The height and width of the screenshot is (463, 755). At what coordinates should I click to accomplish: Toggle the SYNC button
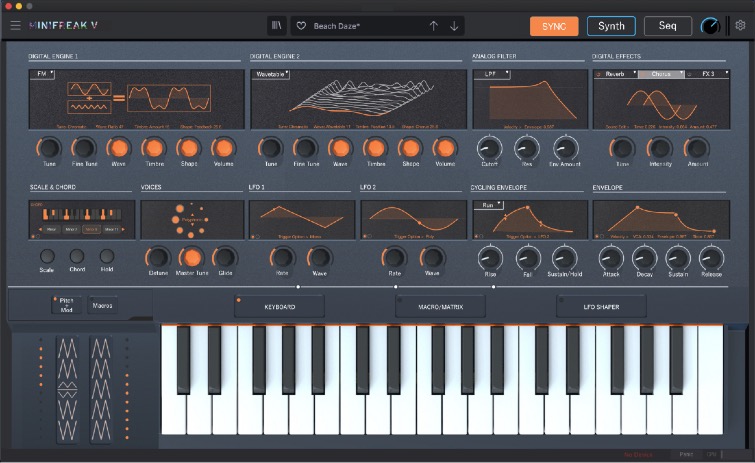554,26
